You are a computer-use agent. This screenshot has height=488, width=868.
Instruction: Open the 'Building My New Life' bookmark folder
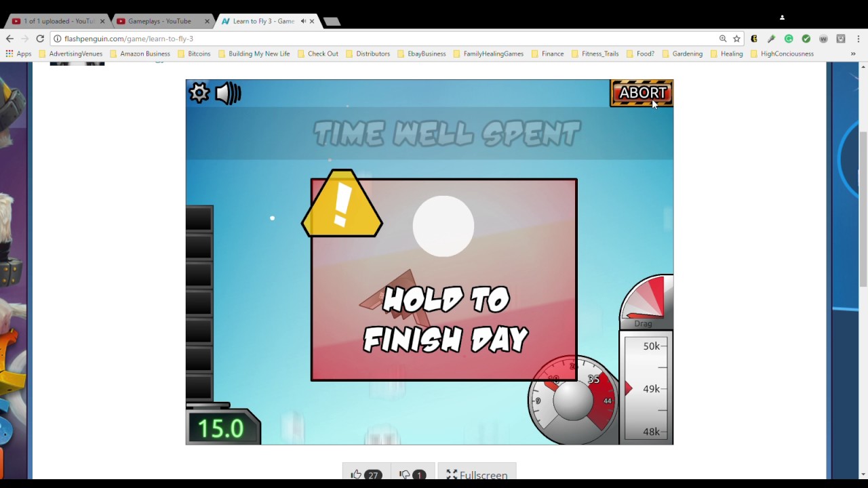coord(254,54)
